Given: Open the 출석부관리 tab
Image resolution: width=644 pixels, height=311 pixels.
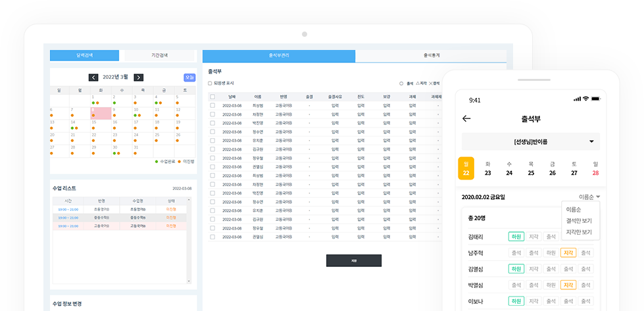Looking at the screenshot, I should pyautogui.click(x=279, y=56).
